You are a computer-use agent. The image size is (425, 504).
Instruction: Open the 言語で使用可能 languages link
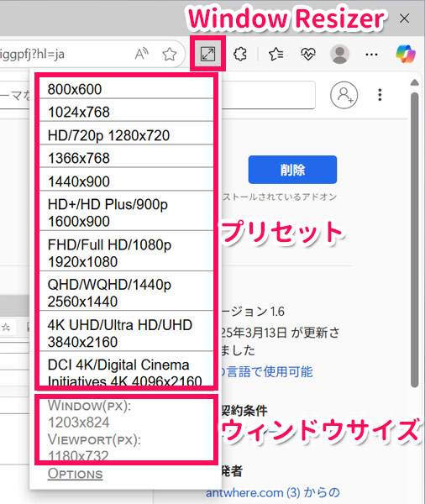coord(267,371)
